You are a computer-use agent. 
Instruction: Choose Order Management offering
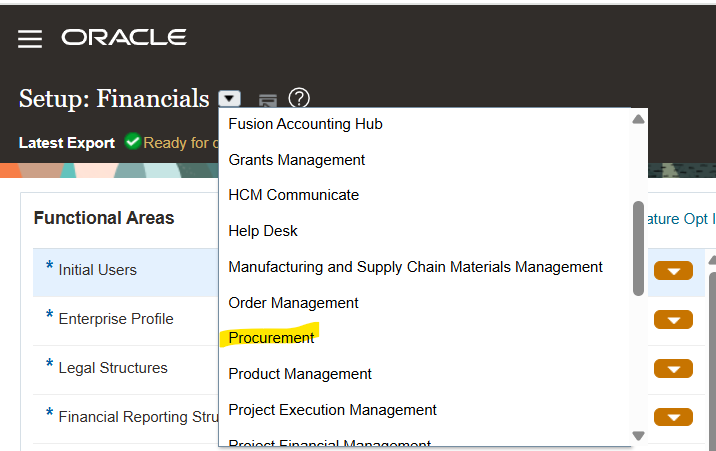click(293, 303)
